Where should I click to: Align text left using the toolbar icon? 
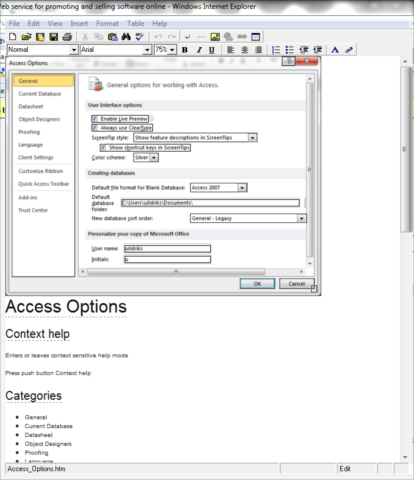(230, 50)
